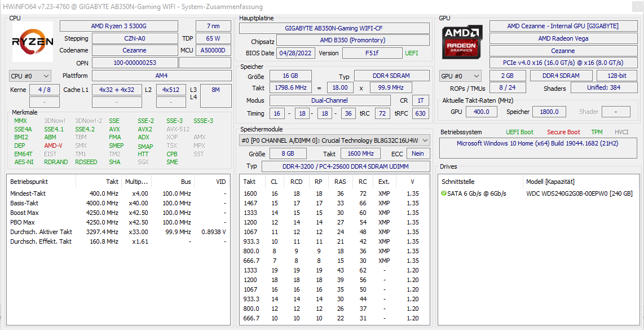Click the CZN-A0 stepping field
This screenshot has height=330, width=644.
click(135, 38)
